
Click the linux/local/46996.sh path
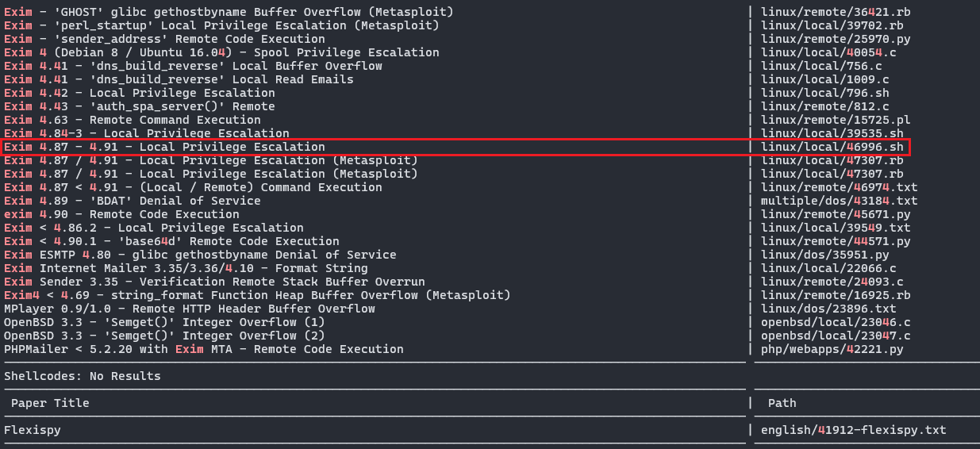tap(832, 147)
